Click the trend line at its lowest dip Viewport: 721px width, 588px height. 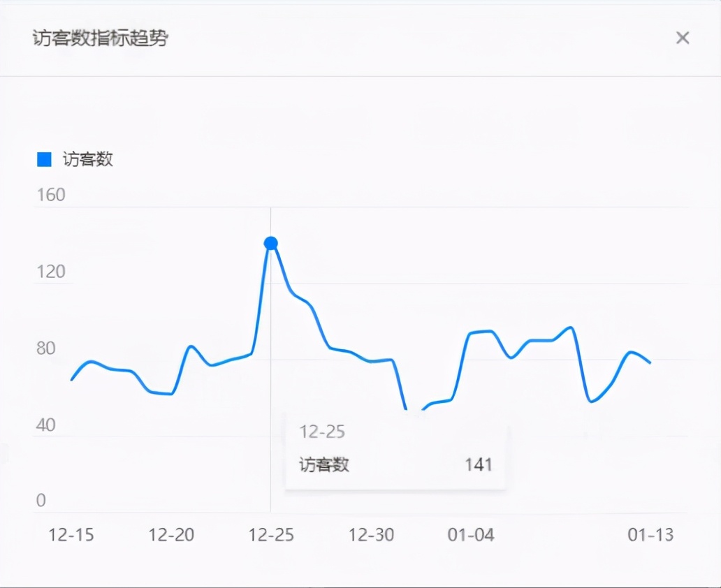click(x=405, y=409)
